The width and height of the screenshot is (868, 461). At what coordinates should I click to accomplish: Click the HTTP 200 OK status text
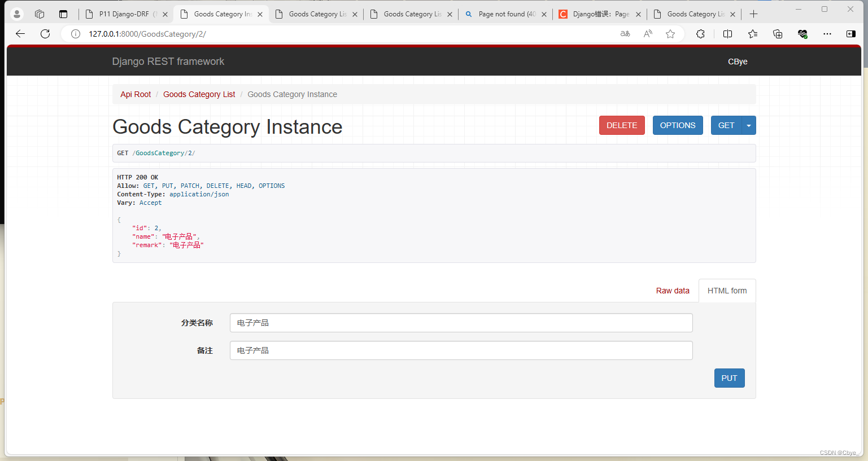click(138, 177)
